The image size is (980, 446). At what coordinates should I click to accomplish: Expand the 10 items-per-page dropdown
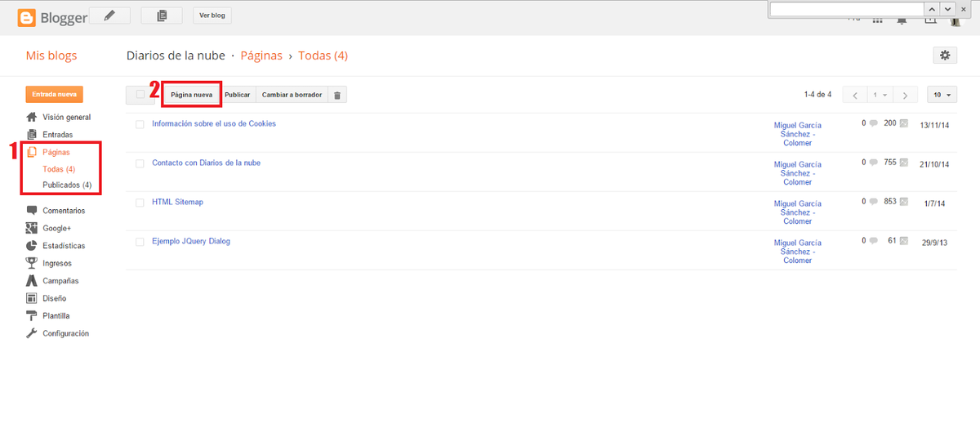pyautogui.click(x=942, y=95)
